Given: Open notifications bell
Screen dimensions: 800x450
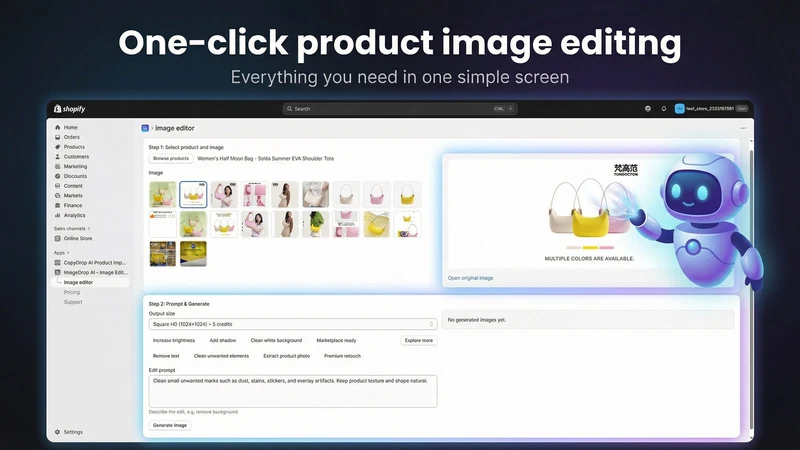Looking at the screenshot, I should coord(663,109).
